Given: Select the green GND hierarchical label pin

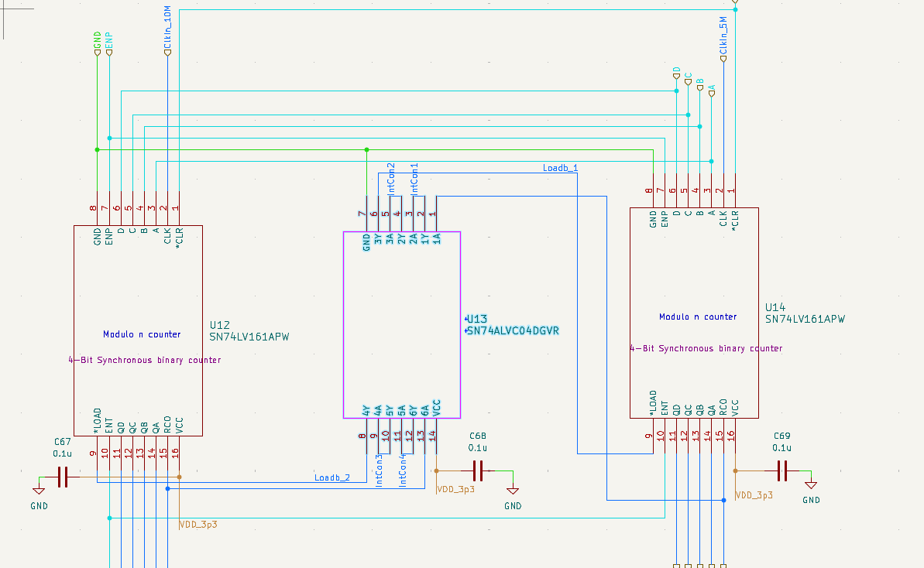Looking at the screenshot, I should pos(98,43).
